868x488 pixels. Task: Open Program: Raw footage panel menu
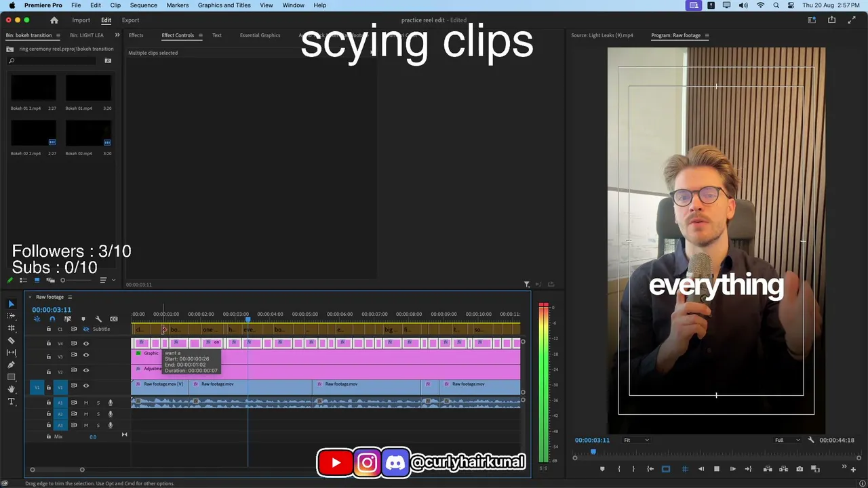click(707, 35)
